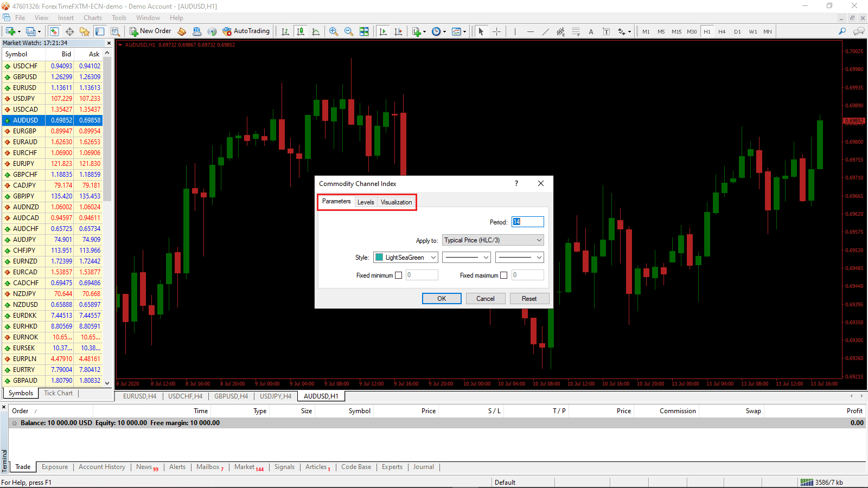The height and width of the screenshot is (488, 868).
Task: Select the Fibonacci retracement tool
Action: point(576,31)
